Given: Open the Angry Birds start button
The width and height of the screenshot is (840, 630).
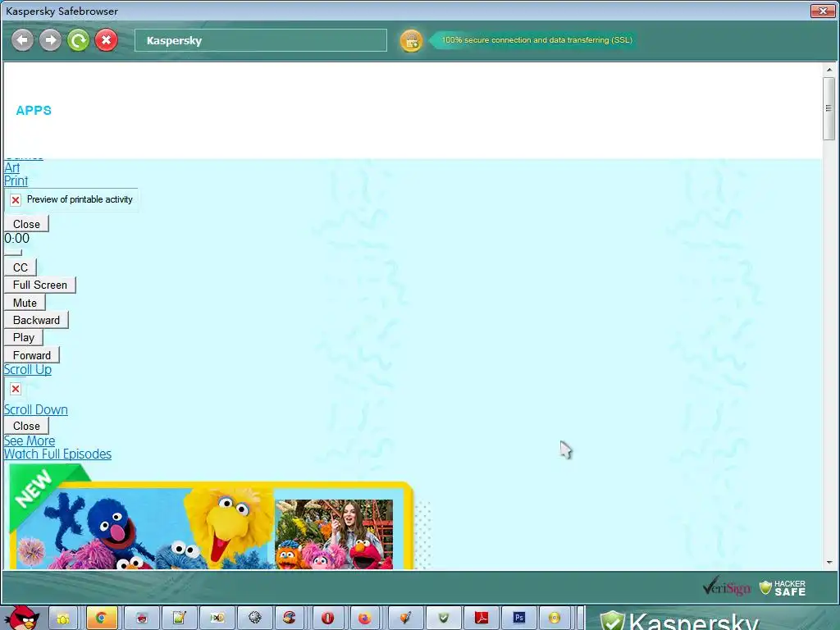Looking at the screenshot, I should 22,618.
